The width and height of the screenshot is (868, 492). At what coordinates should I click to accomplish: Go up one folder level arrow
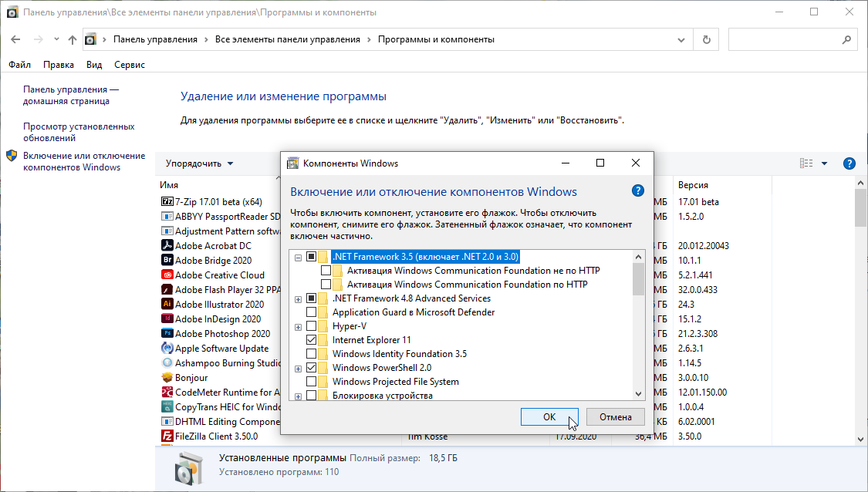73,39
